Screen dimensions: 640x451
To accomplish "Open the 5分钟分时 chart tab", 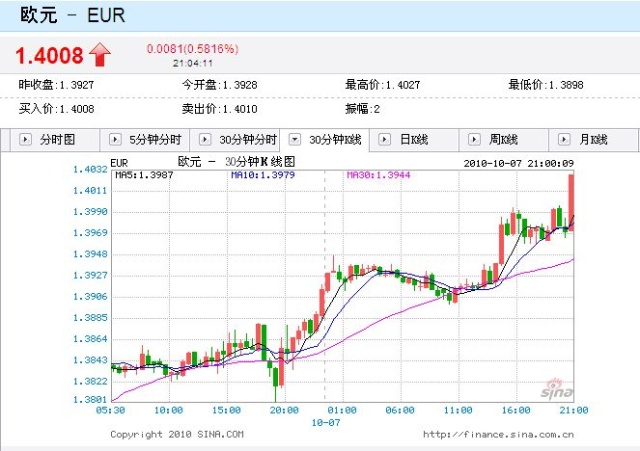I will (154, 140).
